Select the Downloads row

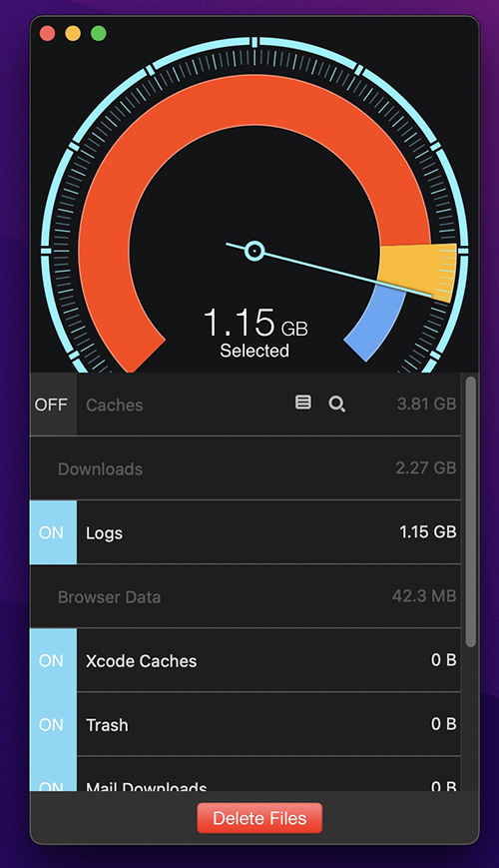click(x=246, y=468)
